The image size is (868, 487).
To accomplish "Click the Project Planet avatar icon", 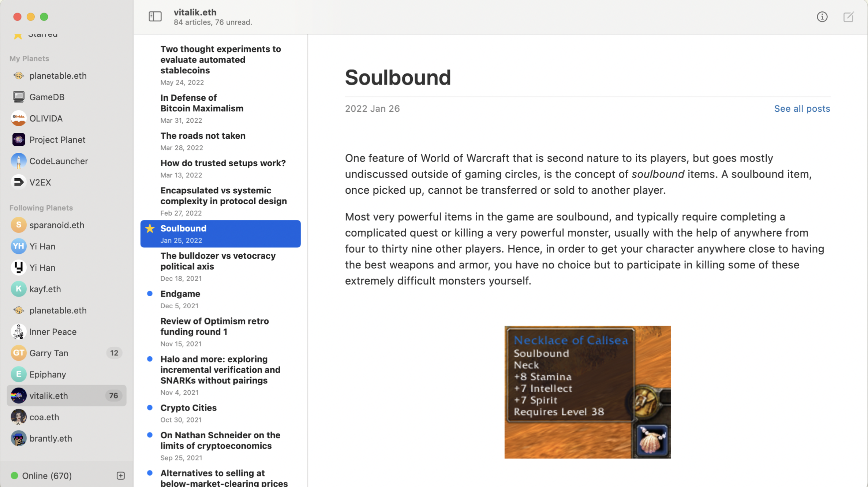I will (19, 140).
